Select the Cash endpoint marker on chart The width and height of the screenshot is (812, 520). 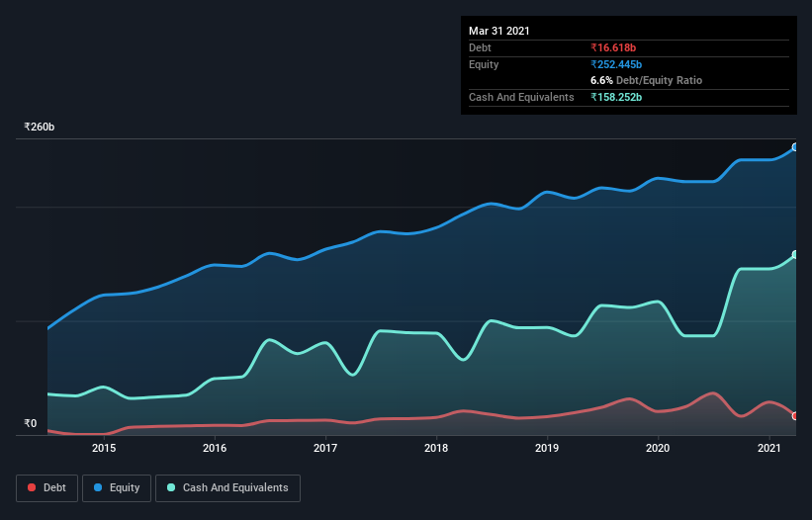(x=795, y=255)
